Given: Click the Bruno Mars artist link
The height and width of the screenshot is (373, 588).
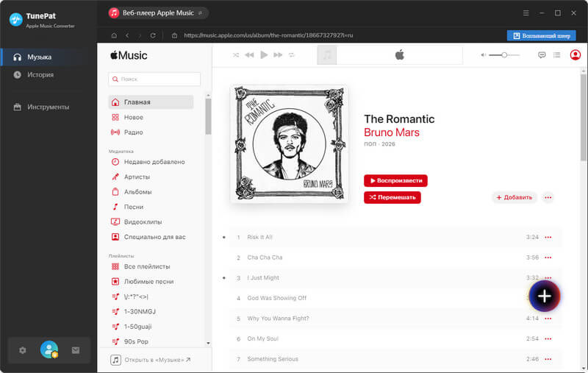Looking at the screenshot, I should pos(392,132).
